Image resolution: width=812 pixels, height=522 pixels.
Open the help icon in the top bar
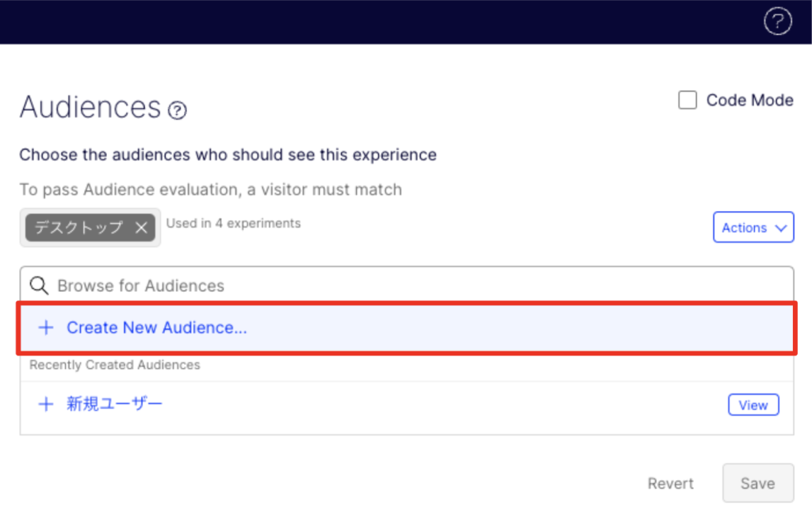coord(777,21)
